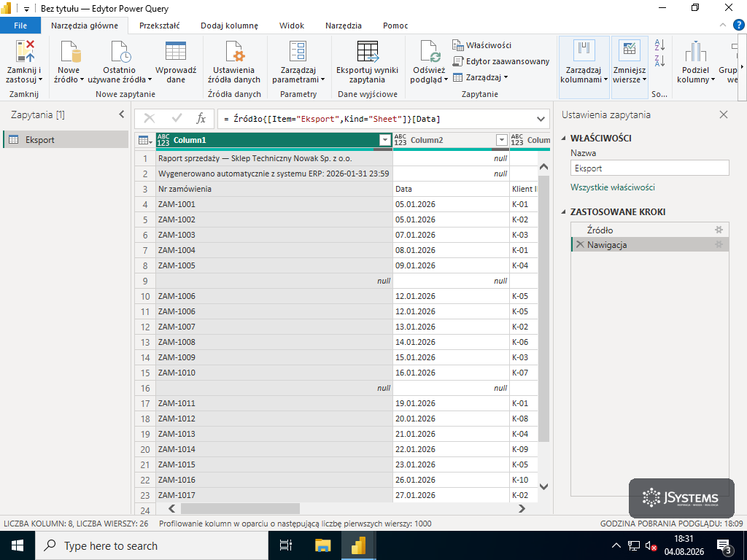Click the Zamknij i zastosuj icon
Screen dimensions: 747x560
(25, 51)
